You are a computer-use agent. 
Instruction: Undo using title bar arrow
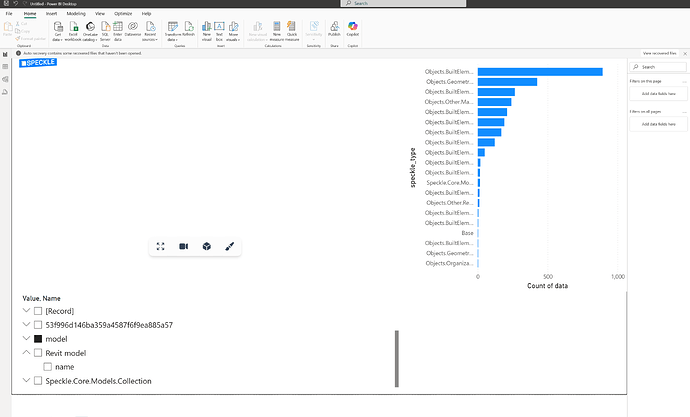click(15, 3)
